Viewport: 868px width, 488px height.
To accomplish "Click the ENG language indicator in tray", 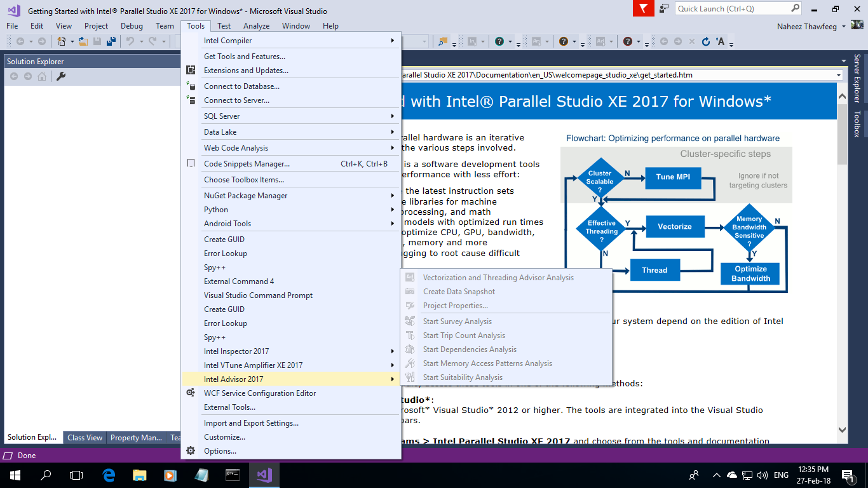I will coord(781,475).
